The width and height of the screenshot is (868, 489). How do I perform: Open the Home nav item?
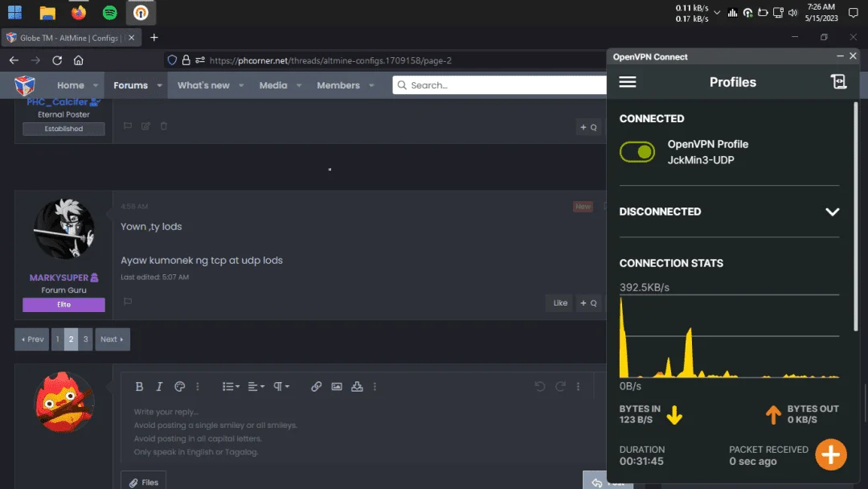(x=71, y=85)
